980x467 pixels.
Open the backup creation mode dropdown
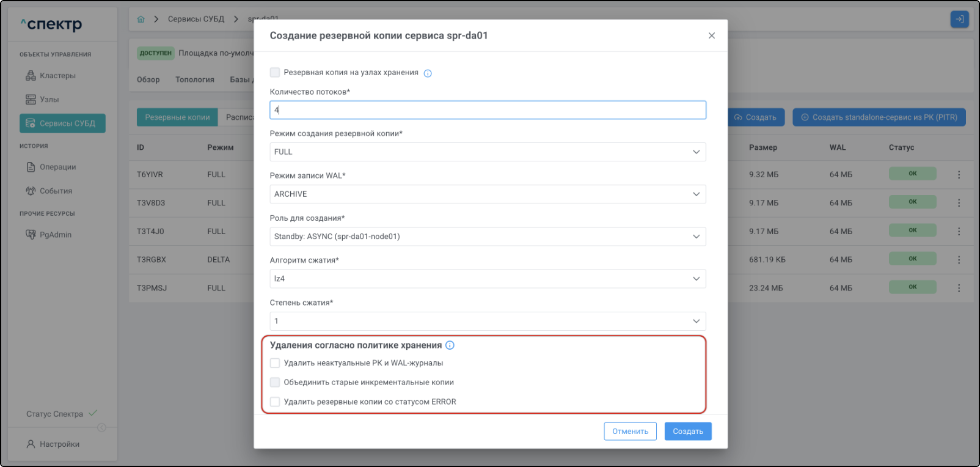tap(488, 152)
